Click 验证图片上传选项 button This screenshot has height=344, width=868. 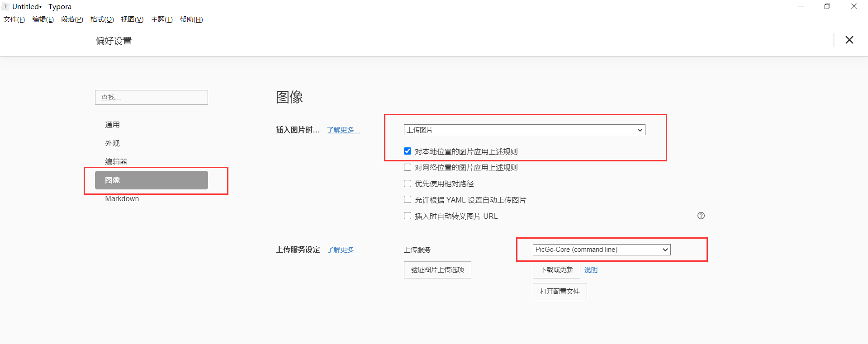tap(437, 270)
